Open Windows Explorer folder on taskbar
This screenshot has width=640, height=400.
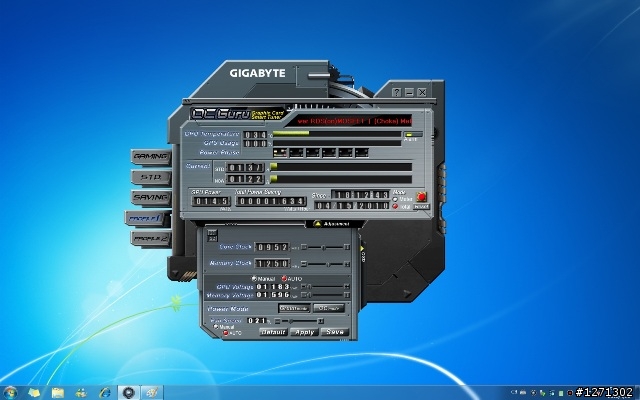click(58, 393)
